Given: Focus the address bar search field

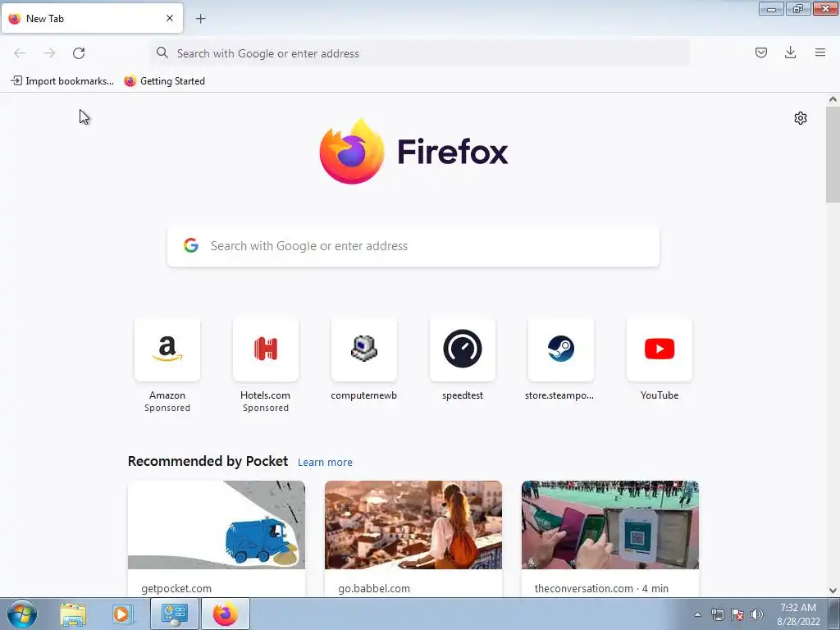Looking at the screenshot, I should (x=421, y=53).
